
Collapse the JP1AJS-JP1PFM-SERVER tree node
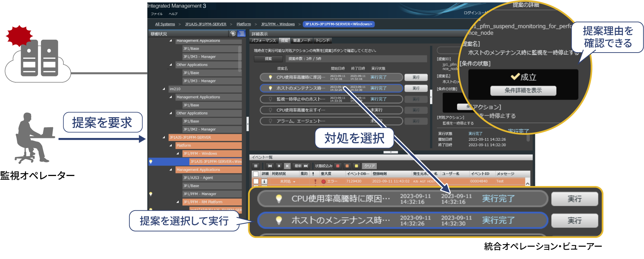pyautogui.click(x=164, y=137)
